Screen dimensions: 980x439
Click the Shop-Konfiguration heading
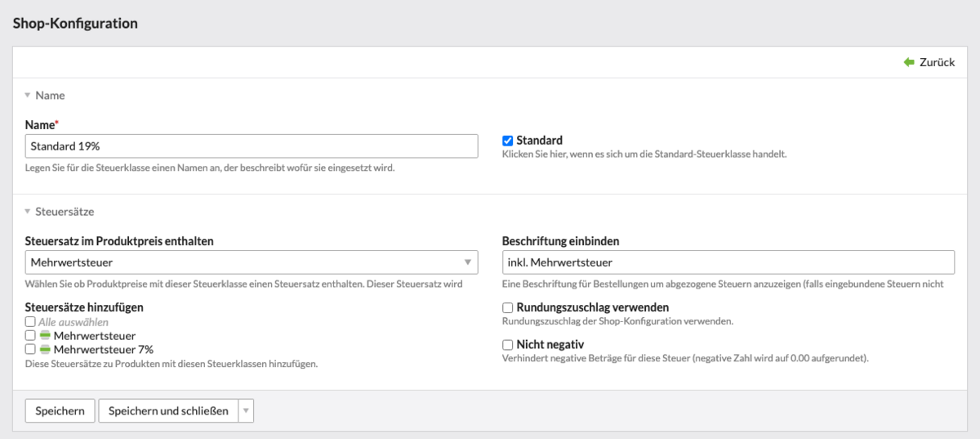point(75,24)
